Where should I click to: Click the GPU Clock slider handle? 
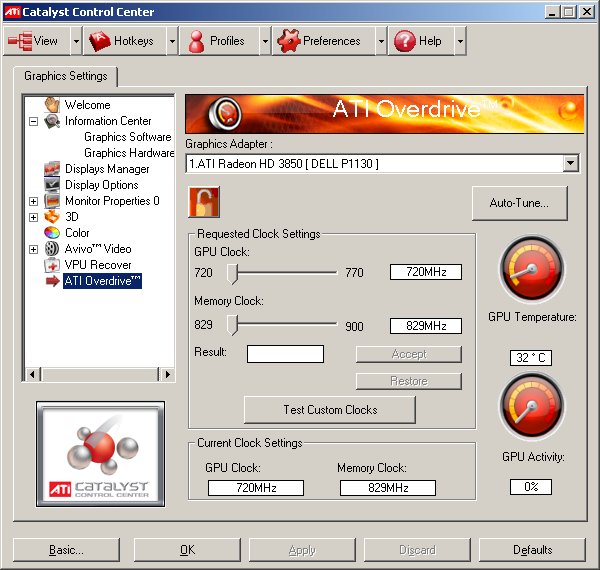pos(232,274)
